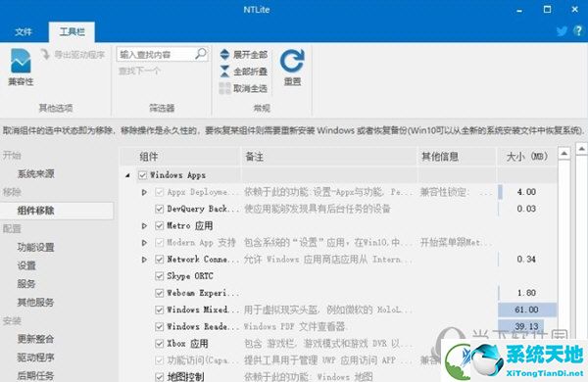Click the 重置 reset icon
The image size is (588, 382).
tap(292, 68)
